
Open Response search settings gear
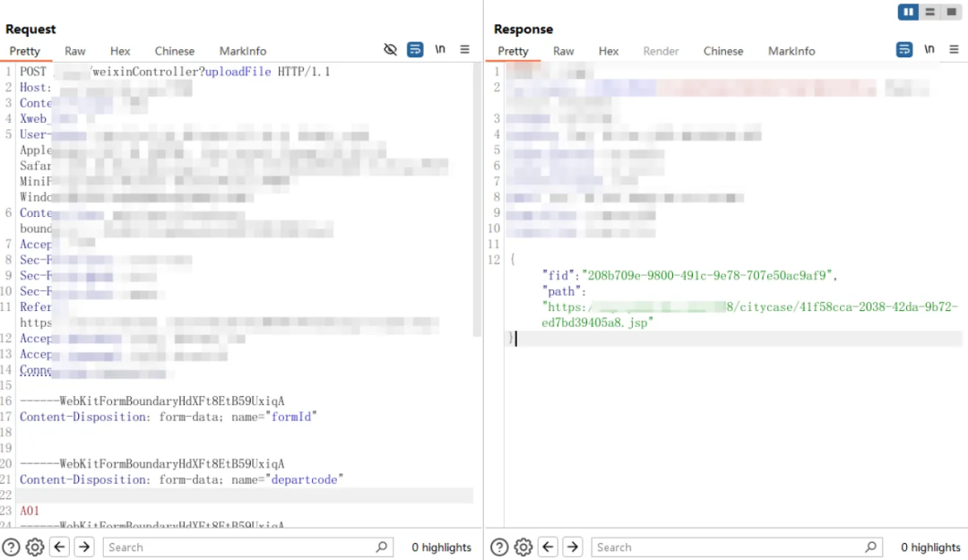pos(523,547)
